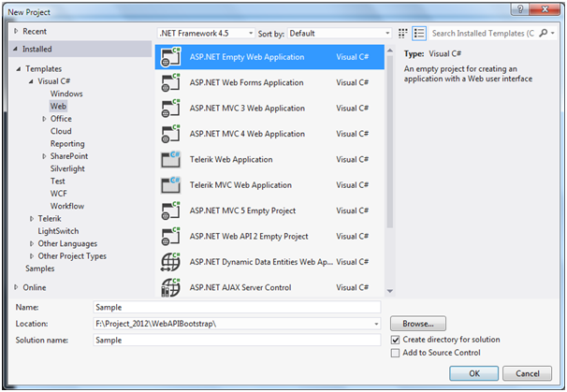
Task: Click the ASP.NET Web API 2 Empty Project icon
Action: [170, 237]
